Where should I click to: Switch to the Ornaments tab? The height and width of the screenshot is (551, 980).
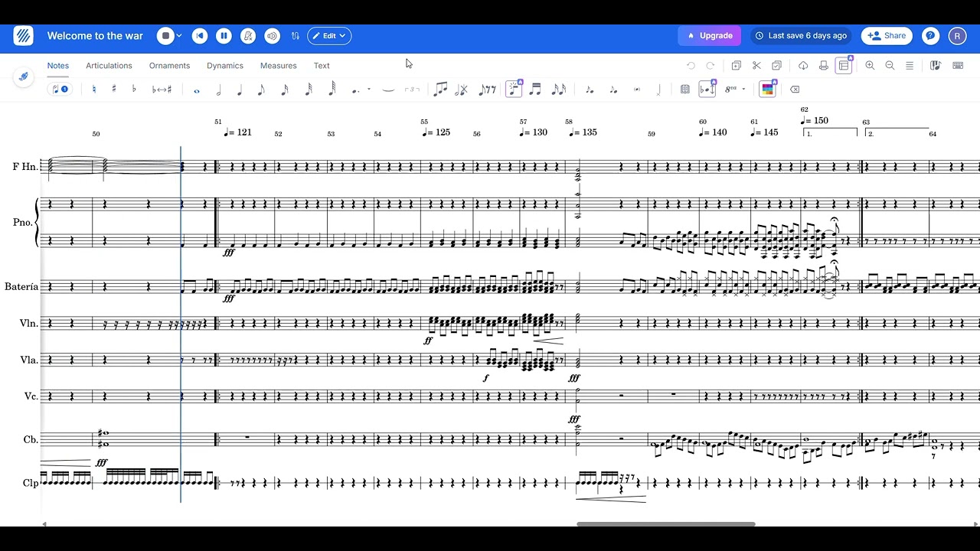pos(169,66)
